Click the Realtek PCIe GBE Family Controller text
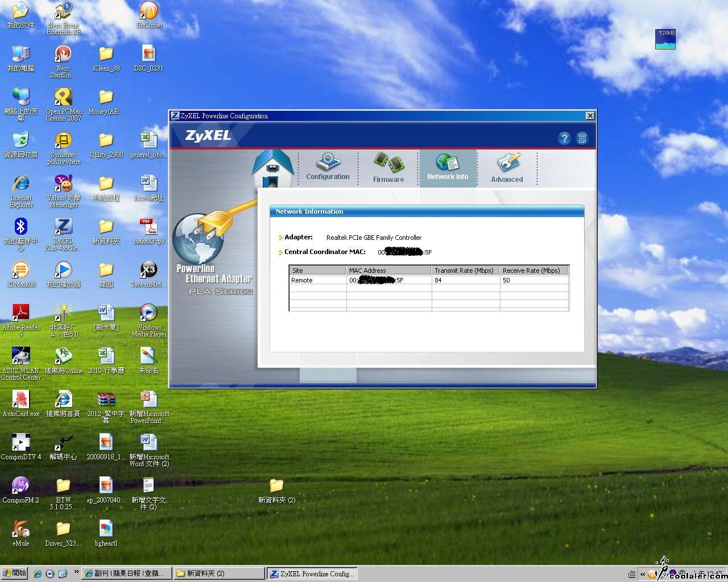728x582 pixels. (374, 238)
